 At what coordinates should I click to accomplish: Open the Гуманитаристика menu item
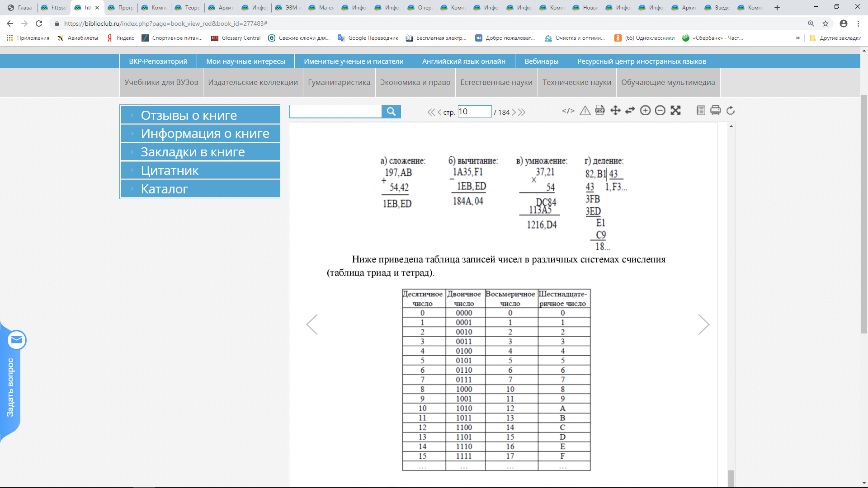339,82
